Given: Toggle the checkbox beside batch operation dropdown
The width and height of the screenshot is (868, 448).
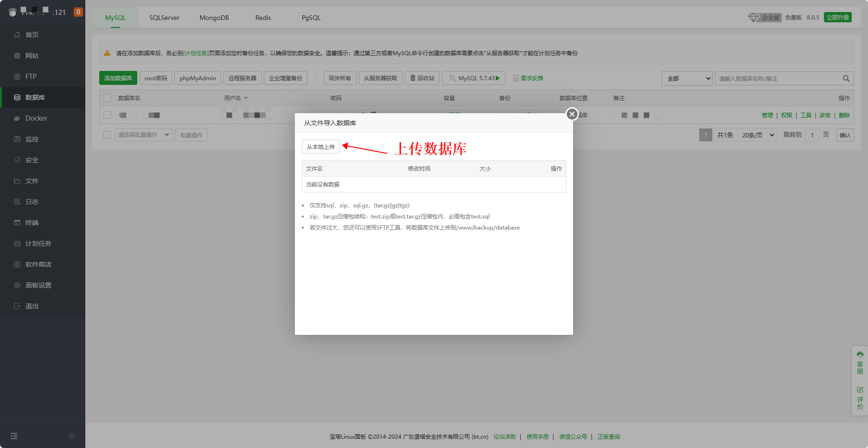Looking at the screenshot, I should [107, 135].
